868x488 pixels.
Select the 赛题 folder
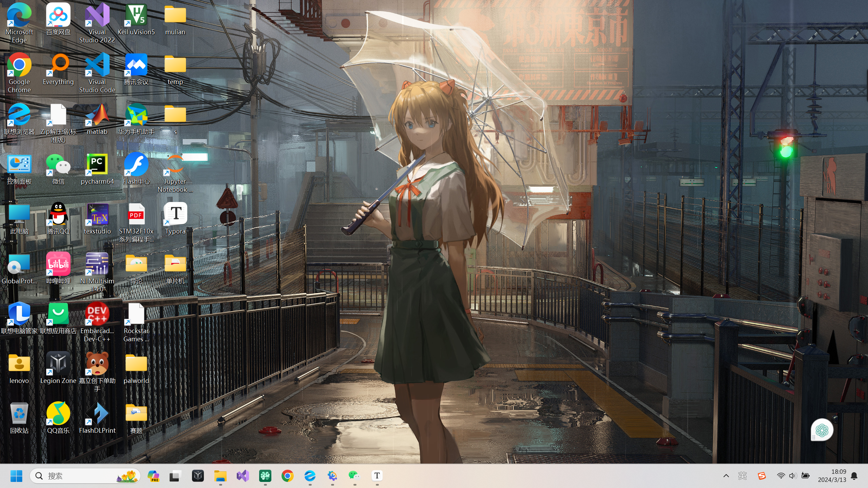[136, 418]
